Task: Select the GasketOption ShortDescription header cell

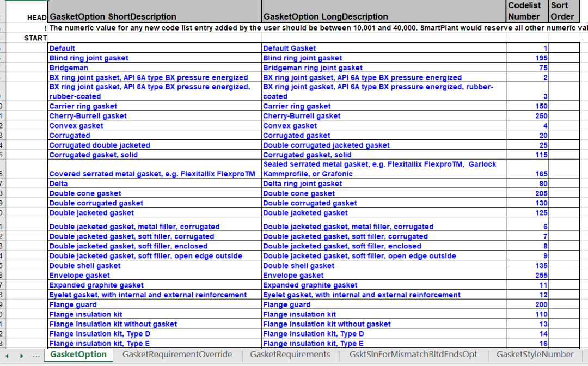Action: click(x=155, y=11)
